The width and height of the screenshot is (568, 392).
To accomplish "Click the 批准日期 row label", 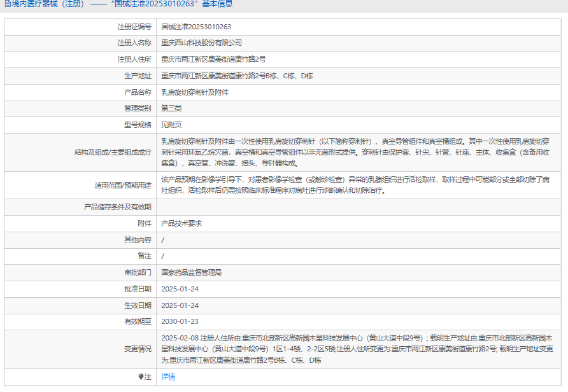I will pos(138,289).
